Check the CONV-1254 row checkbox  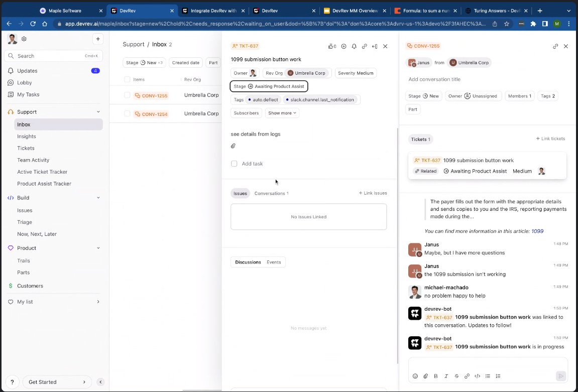point(127,113)
